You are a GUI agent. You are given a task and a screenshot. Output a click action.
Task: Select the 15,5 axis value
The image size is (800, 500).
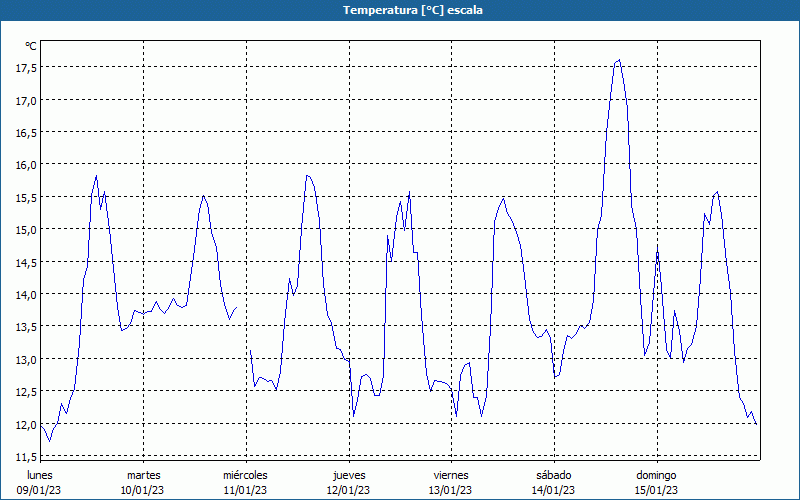point(26,197)
